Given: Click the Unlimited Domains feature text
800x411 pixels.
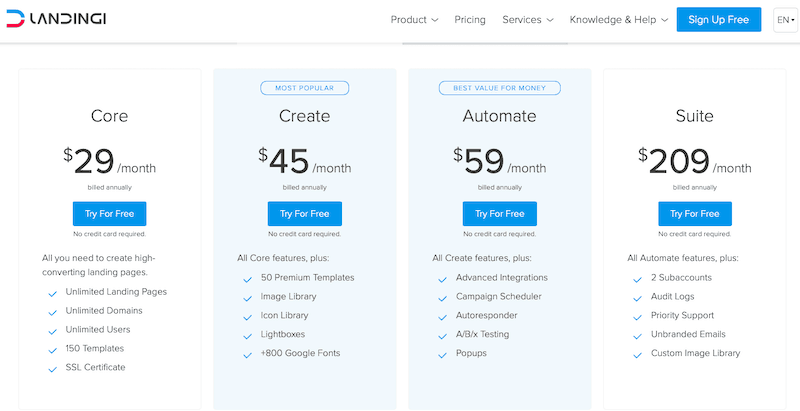Looking at the screenshot, I should pos(104,311).
